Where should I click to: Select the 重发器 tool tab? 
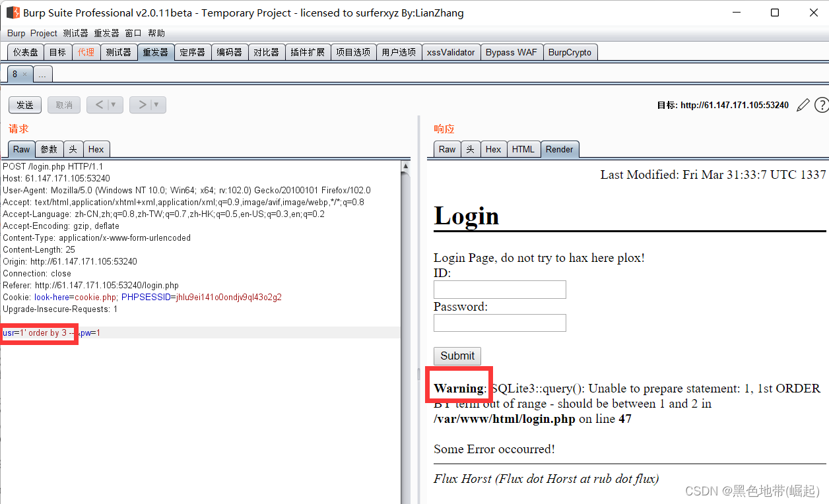(156, 52)
